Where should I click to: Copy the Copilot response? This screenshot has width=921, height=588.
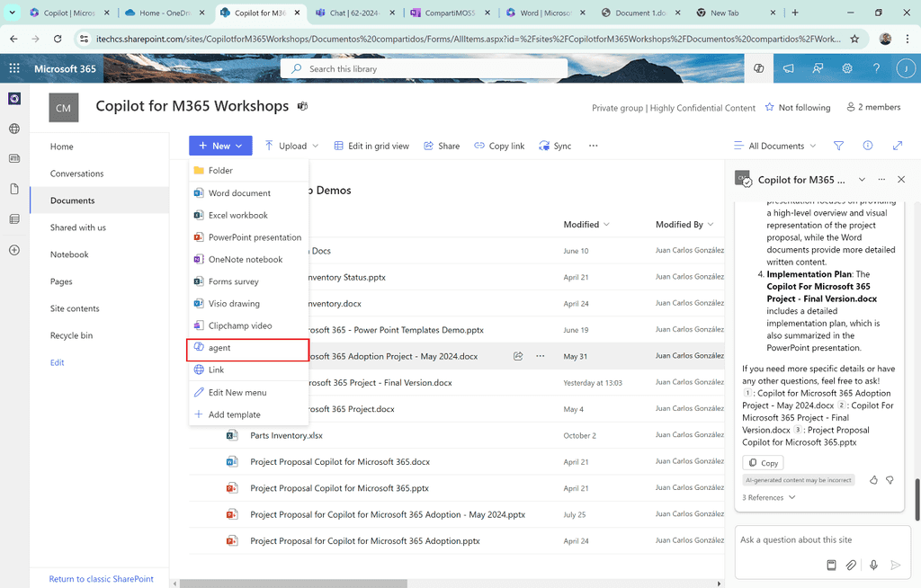763,463
